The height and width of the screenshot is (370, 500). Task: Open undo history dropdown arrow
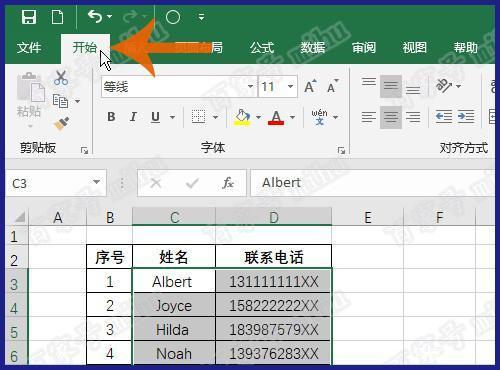110,16
